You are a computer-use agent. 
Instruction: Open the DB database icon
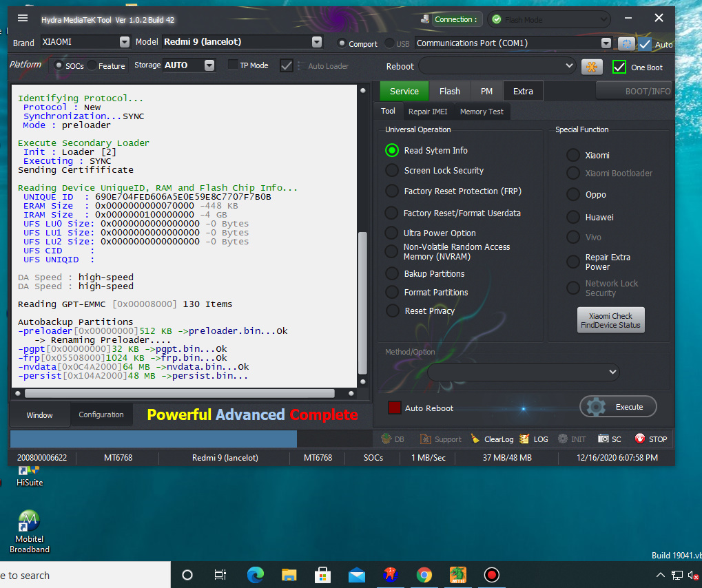[386, 439]
